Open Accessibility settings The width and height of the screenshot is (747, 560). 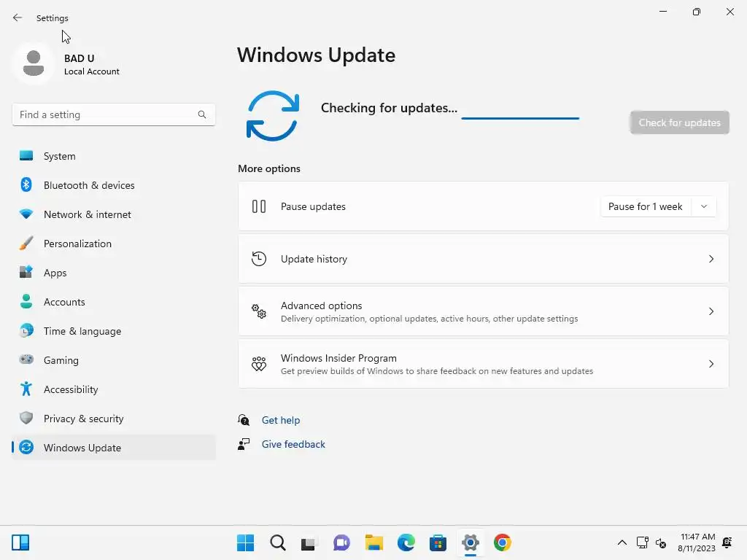[114, 389]
